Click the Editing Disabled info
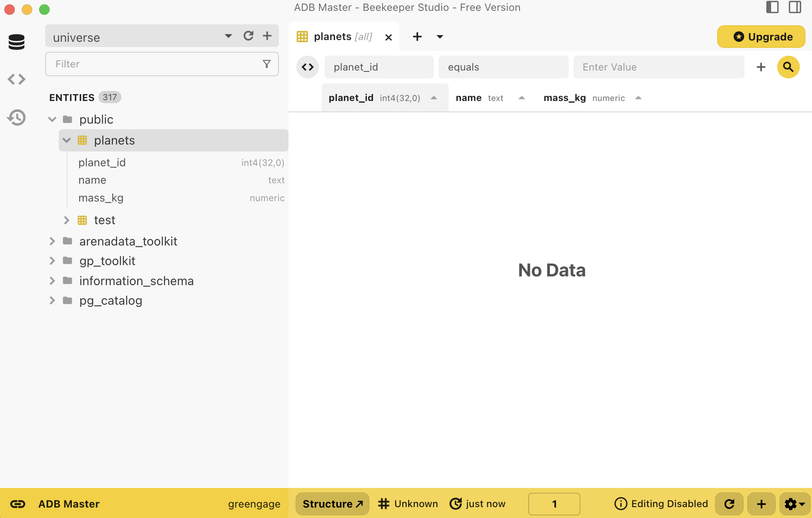This screenshot has height=518, width=812. pyautogui.click(x=661, y=504)
